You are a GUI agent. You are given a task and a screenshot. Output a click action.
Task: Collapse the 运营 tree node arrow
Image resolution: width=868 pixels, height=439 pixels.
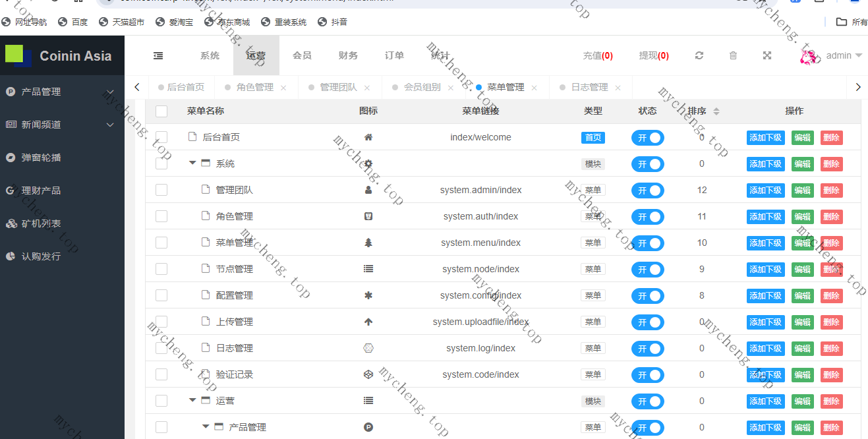click(x=192, y=400)
